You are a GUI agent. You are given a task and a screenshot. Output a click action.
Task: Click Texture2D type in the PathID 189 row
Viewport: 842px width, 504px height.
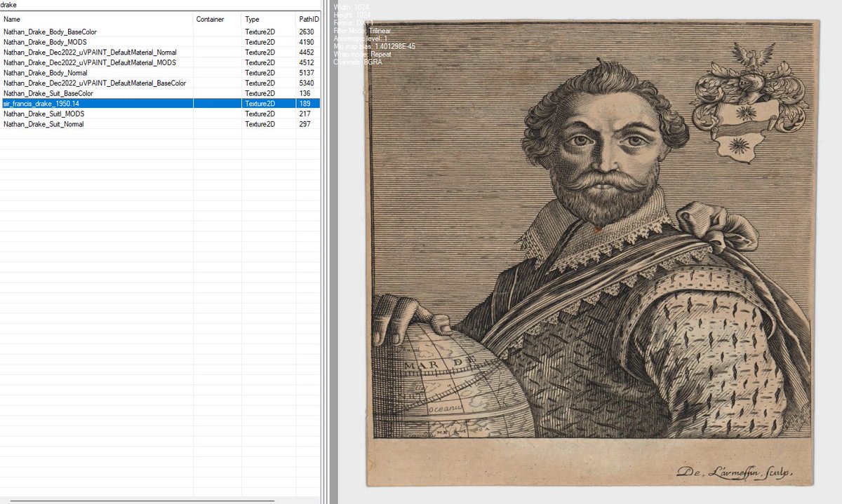pyautogui.click(x=260, y=103)
